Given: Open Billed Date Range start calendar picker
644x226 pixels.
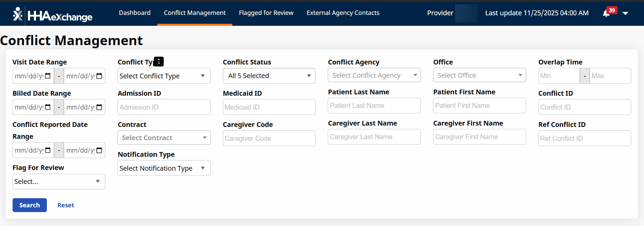Looking at the screenshot, I should [x=48, y=107].
